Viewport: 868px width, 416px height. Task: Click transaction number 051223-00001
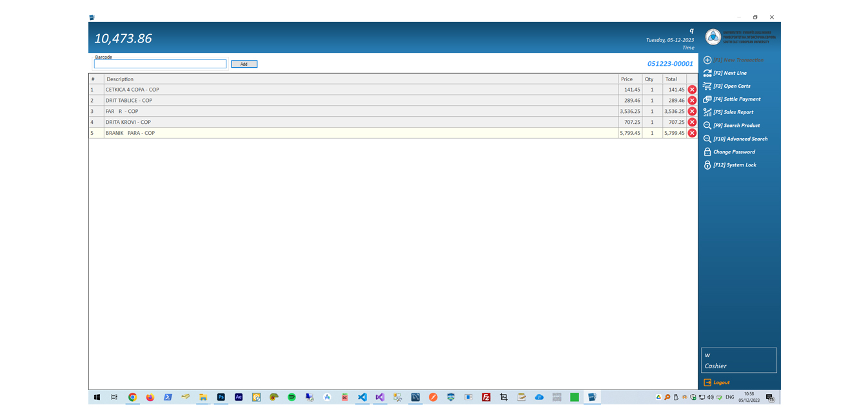point(670,64)
